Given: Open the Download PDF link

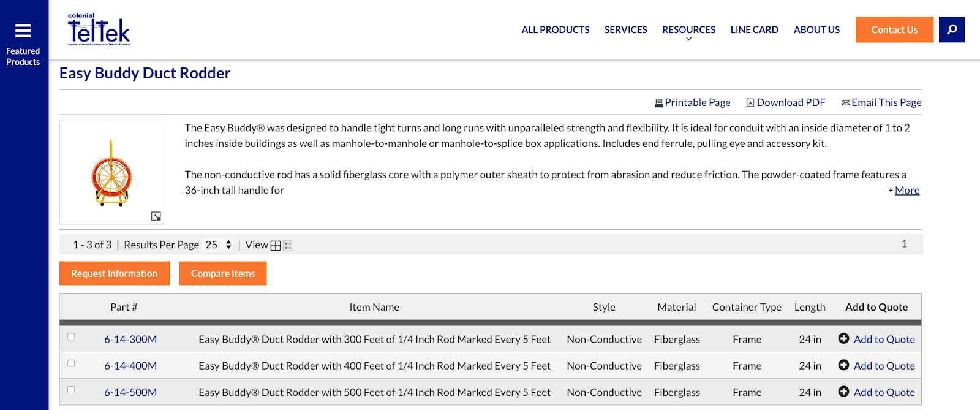Looking at the screenshot, I should 790,102.
